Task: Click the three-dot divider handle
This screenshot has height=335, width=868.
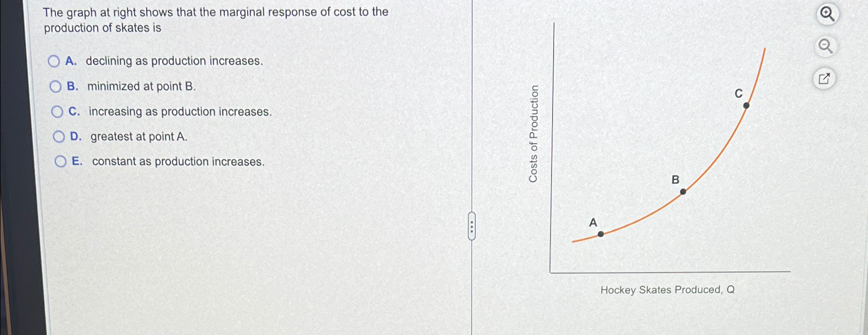Action: pyautogui.click(x=472, y=227)
